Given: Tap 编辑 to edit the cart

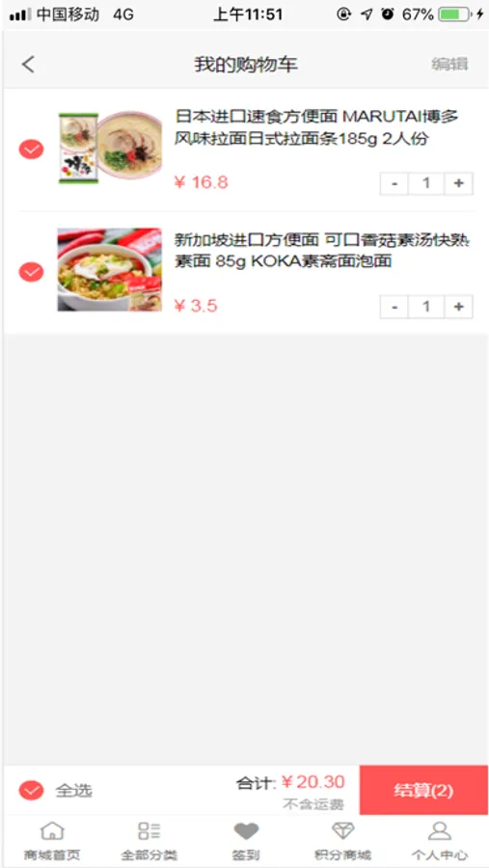Looking at the screenshot, I should tap(449, 65).
